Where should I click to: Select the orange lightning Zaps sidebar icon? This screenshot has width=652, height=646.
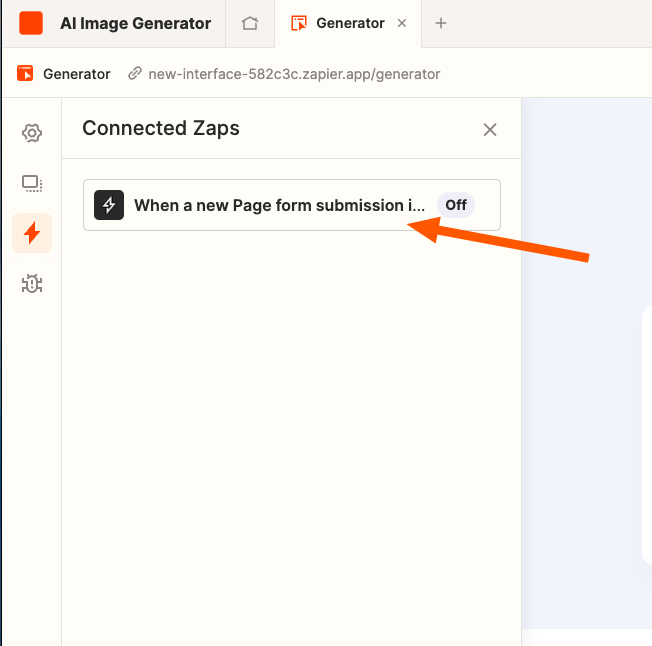pos(32,233)
